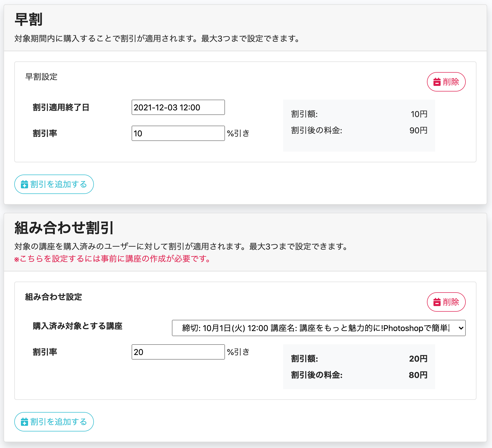Click calendar-minus icon in 早割設定 削除 button
This screenshot has width=492, height=448.
pyautogui.click(x=437, y=82)
